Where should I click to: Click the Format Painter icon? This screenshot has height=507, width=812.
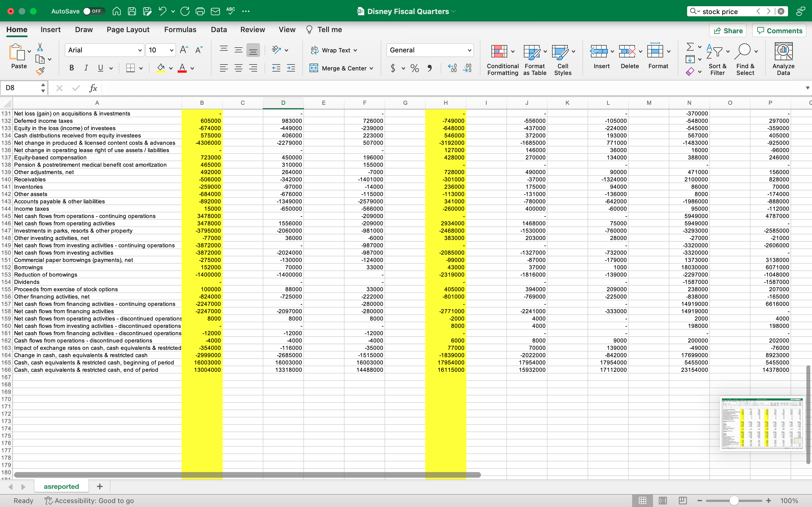[x=40, y=71]
